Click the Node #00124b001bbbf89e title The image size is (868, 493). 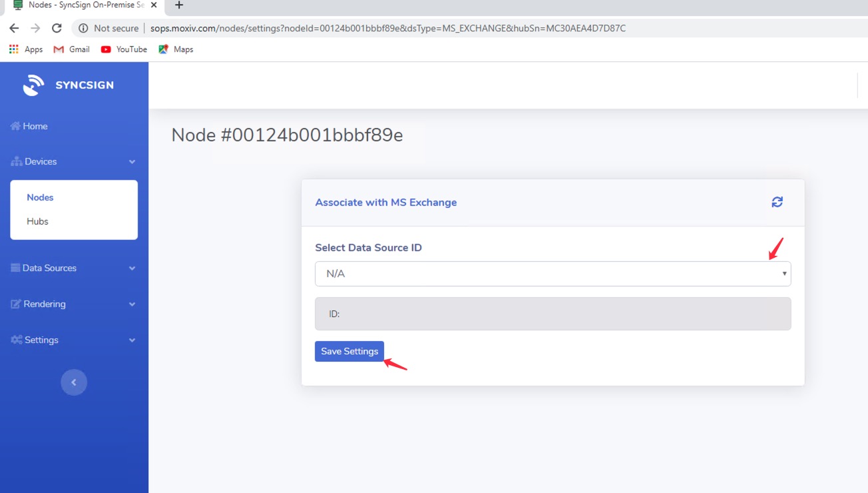[x=287, y=135]
